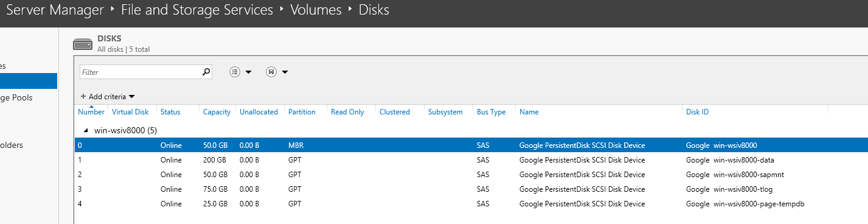Select disk row number 2
This screenshot has width=868, height=224.
[471, 175]
